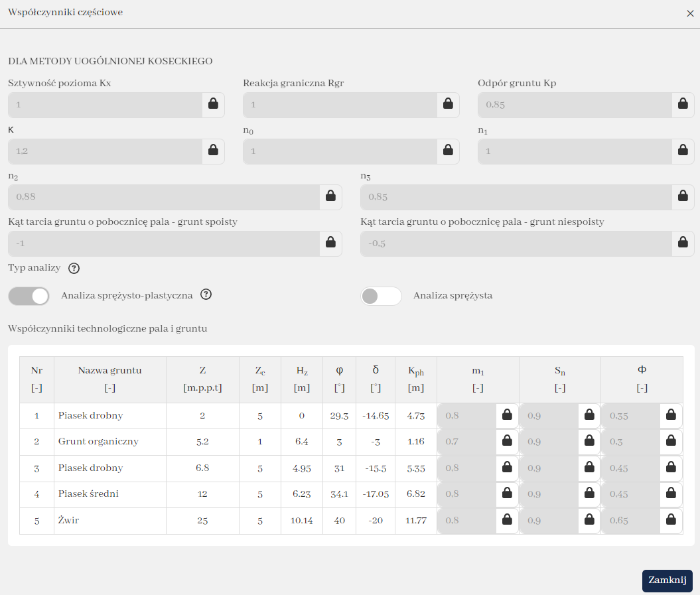Toggle the Analiza sprężysto-plastyczna switch
This screenshot has height=595, width=700.
pyautogui.click(x=29, y=296)
